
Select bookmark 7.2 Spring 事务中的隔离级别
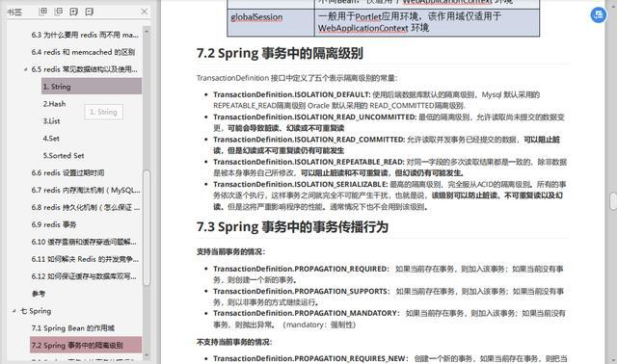click(x=86, y=345)
